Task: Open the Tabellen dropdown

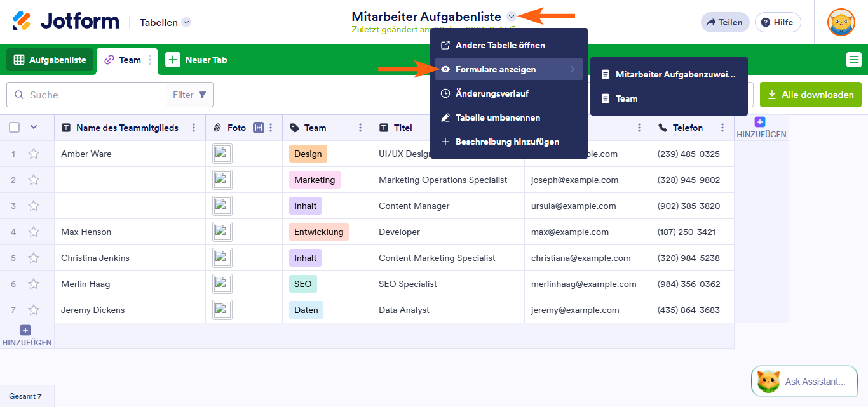Action: 164,22
